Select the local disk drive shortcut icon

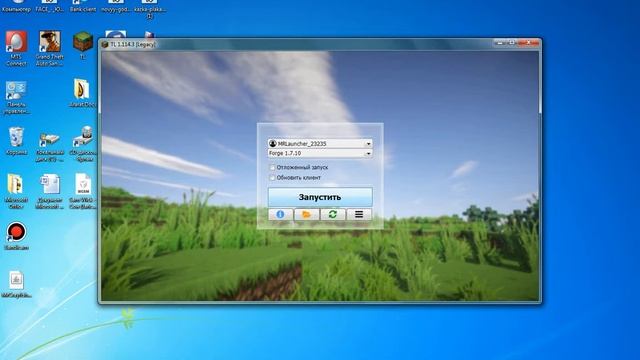[x=50, y=146]
